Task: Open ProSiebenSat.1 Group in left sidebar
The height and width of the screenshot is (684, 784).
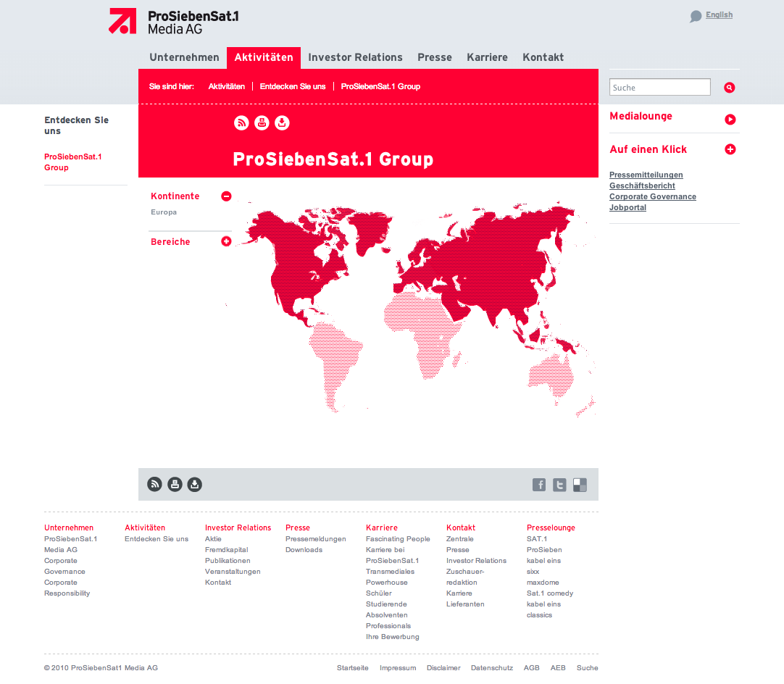Action: (73, 162)
